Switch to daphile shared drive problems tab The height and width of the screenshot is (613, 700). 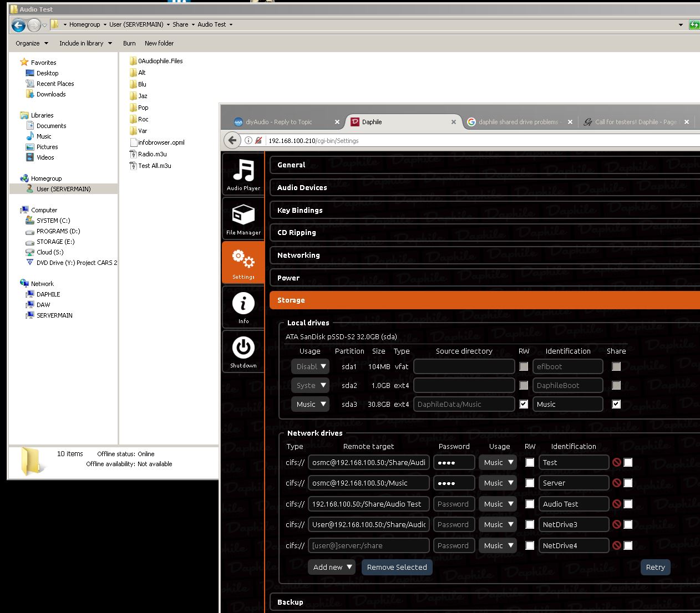pos(519,122)
